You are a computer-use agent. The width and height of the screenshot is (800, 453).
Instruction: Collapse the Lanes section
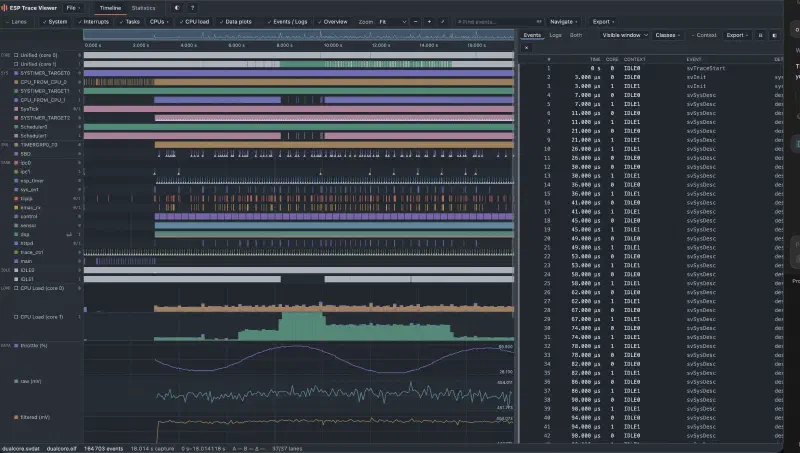(x=16, y=22)
